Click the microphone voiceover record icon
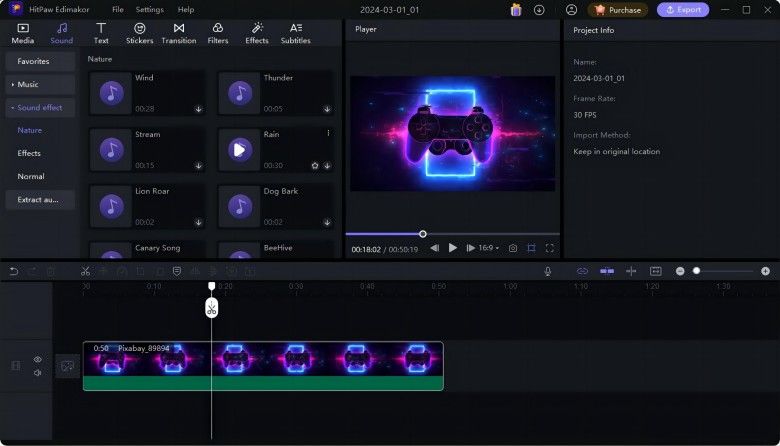Image resolution: width=780 pixels, height=446 pixels. [548, 271]
